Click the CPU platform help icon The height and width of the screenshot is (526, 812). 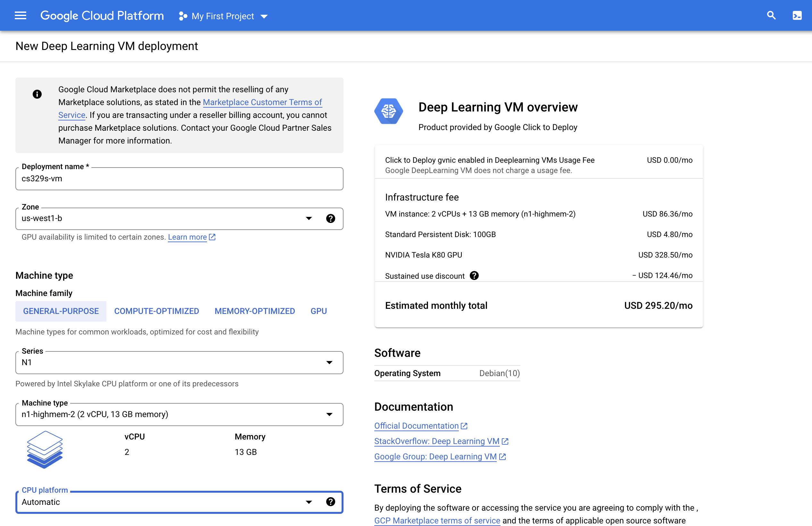(x=330, y=502)
